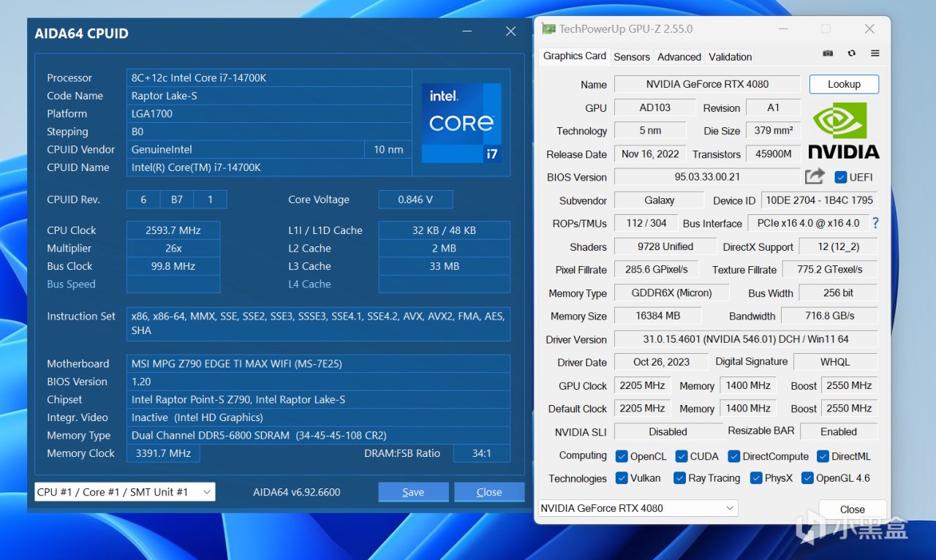Viewport: 936px width, 560px height.
Task: Open the CPU core selection dropdown
Action: (x=124, y=492)
